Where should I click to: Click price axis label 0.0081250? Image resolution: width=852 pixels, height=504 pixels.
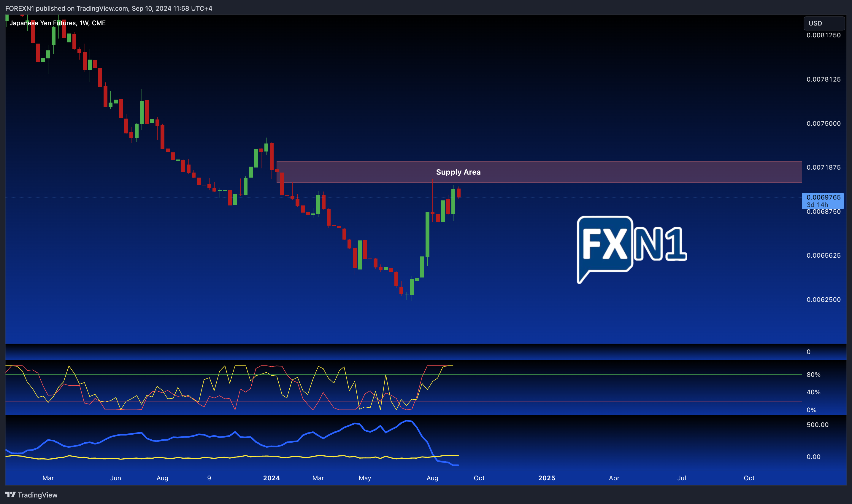coord(824,35)
